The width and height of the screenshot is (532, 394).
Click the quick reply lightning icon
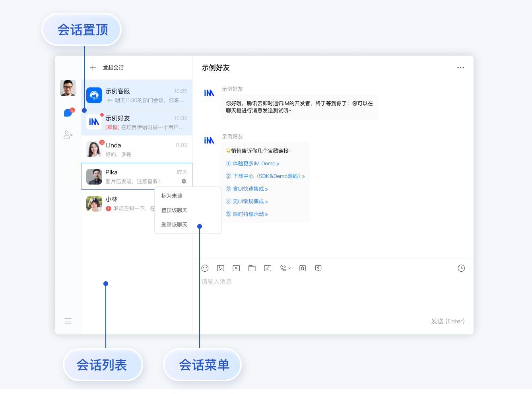[318, 268]
